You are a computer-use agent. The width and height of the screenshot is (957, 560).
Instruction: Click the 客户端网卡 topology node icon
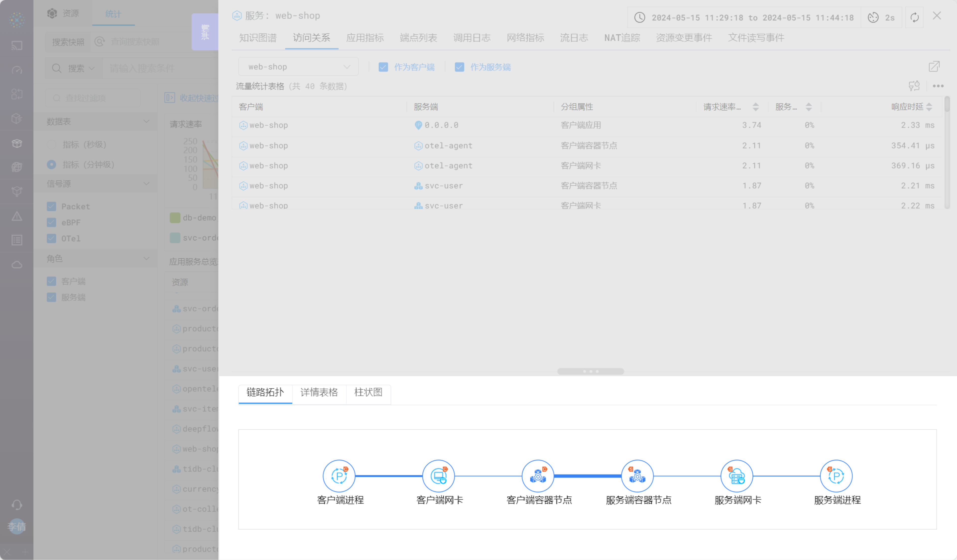[438, 476]
